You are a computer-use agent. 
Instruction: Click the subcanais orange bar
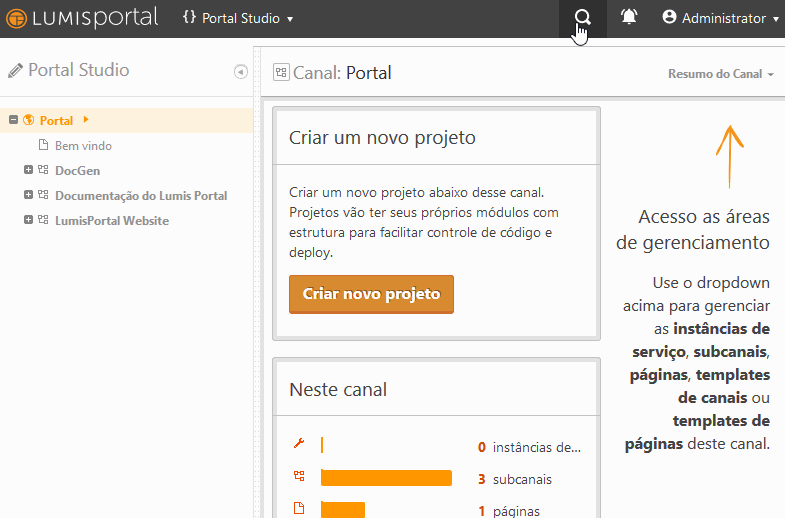(386, 478)
